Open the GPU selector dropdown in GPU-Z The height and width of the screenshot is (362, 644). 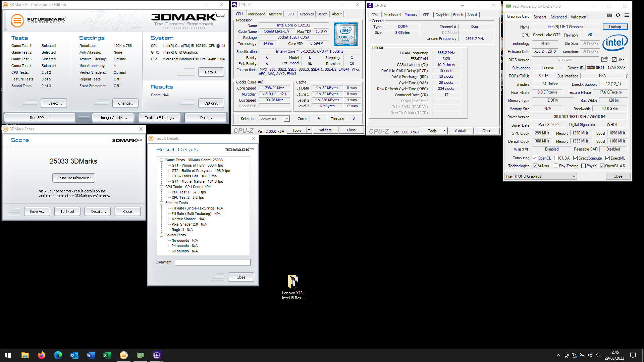[x=540, y=176]
